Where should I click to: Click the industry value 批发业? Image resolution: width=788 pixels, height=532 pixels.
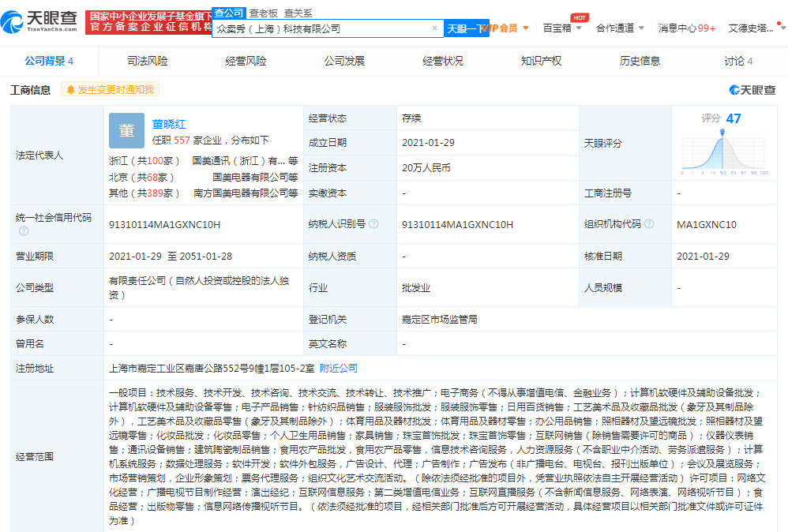[x=416, y=288]
